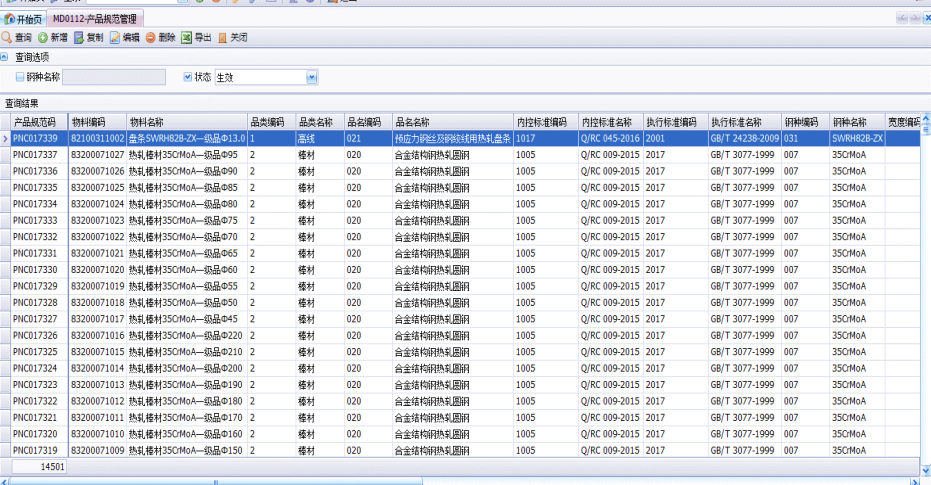Sort by 品类编码 column header
The image size is (931, 485).
pos(271,122)
